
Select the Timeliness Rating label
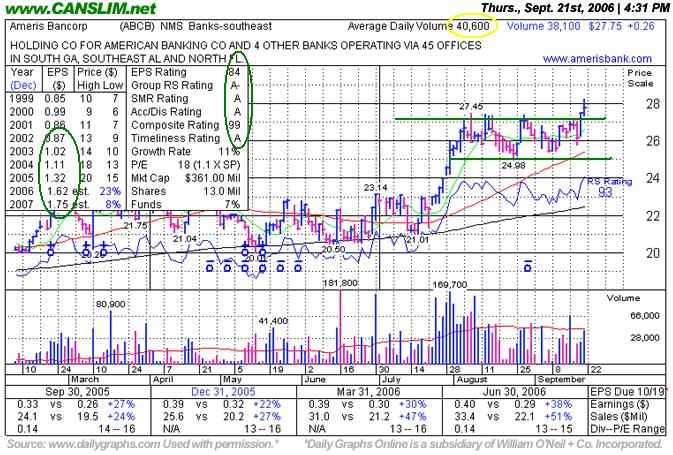click(175, 139)
